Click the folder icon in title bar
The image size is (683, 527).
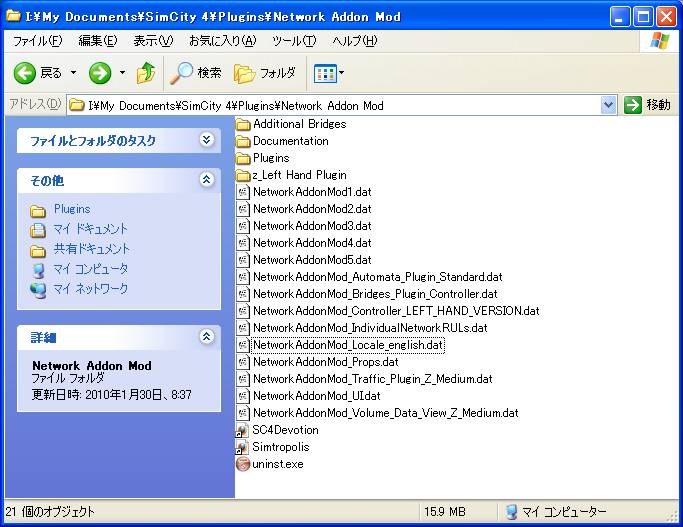pos(14,17)
